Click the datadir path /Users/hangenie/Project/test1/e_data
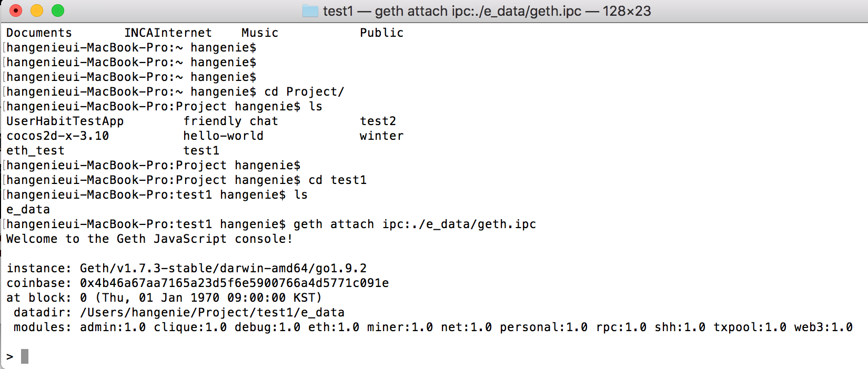The image size is (868, 369). coord(212,312)
